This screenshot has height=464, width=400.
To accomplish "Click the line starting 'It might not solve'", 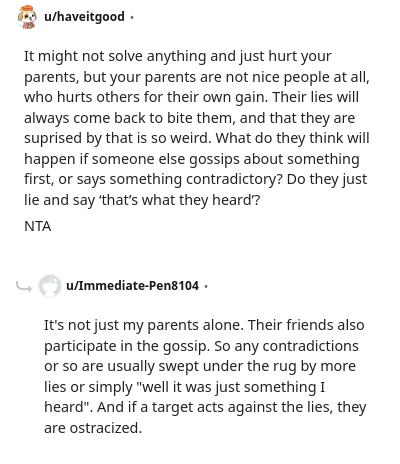I will coord(178,57).
